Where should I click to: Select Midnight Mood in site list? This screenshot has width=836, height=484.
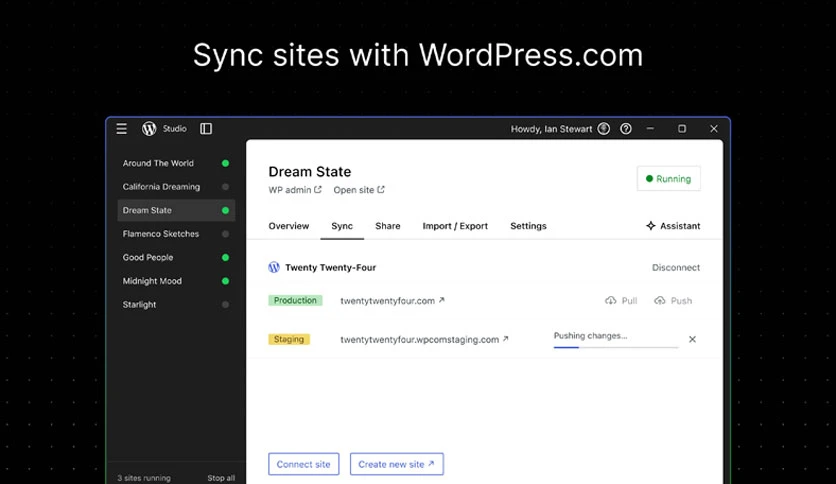(x=152, y=281)
